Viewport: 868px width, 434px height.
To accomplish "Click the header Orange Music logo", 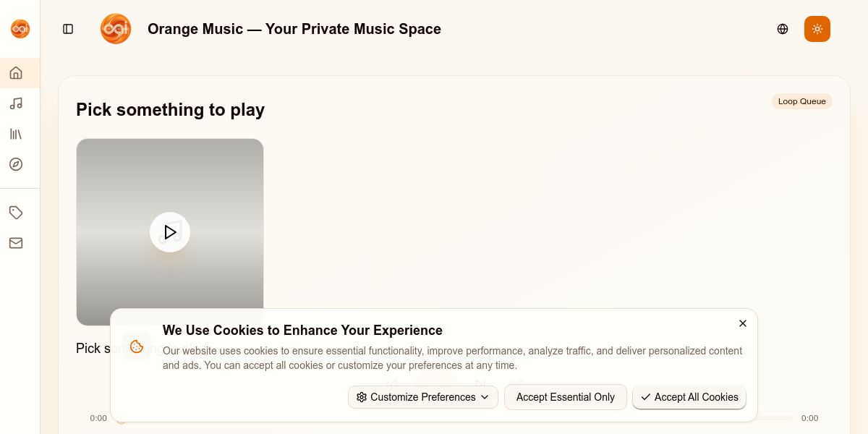I will click(116, 29).
